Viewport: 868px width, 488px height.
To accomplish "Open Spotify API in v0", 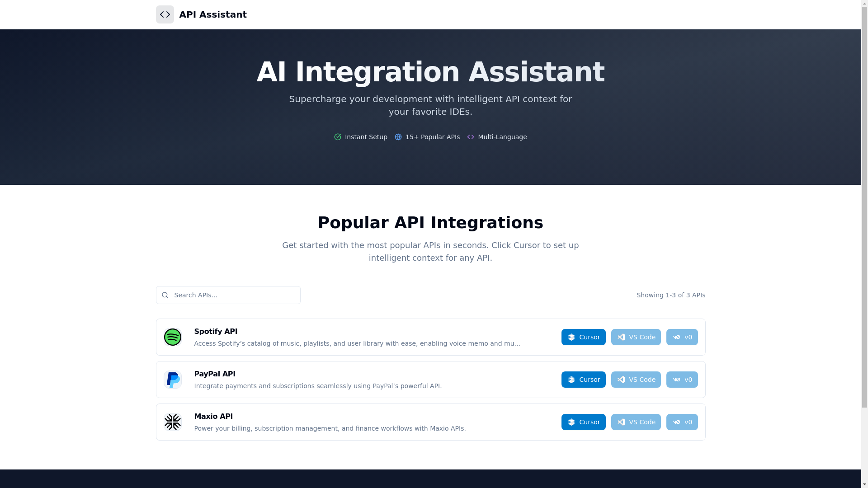I will coord(682,337).
